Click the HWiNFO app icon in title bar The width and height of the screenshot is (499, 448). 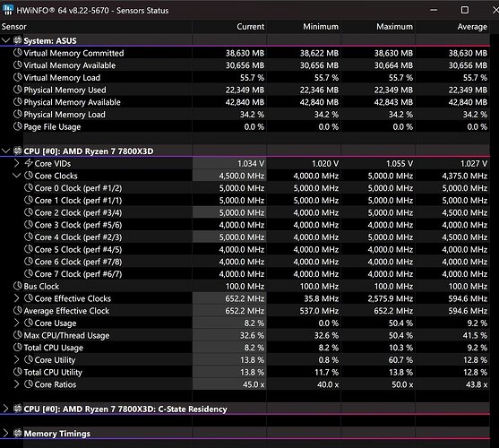[x=8, y=10]
